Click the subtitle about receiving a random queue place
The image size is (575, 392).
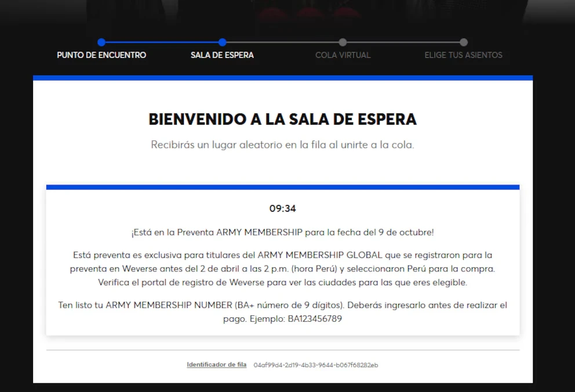point(282,145)
